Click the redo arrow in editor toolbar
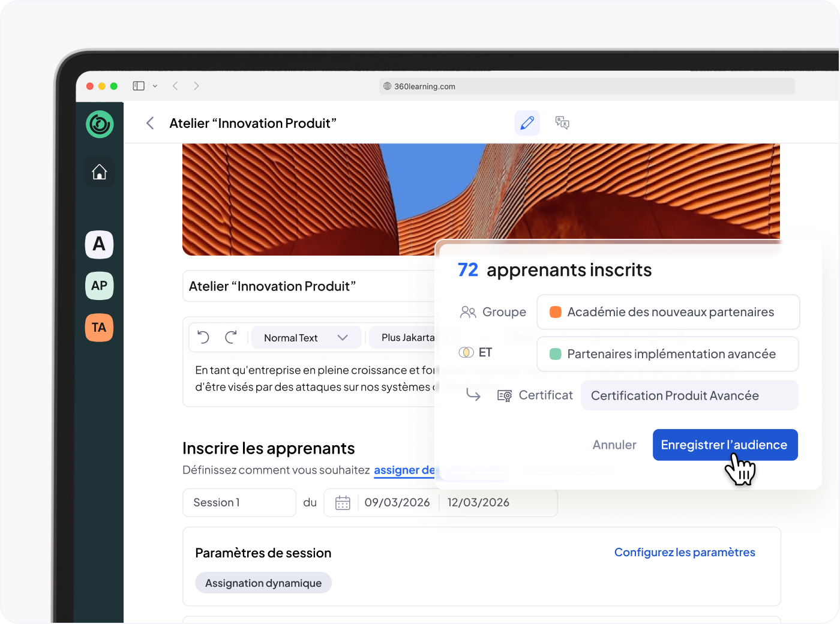Image resolution: width=840 pixels, height=624 pixels. (x=231, y=337)
